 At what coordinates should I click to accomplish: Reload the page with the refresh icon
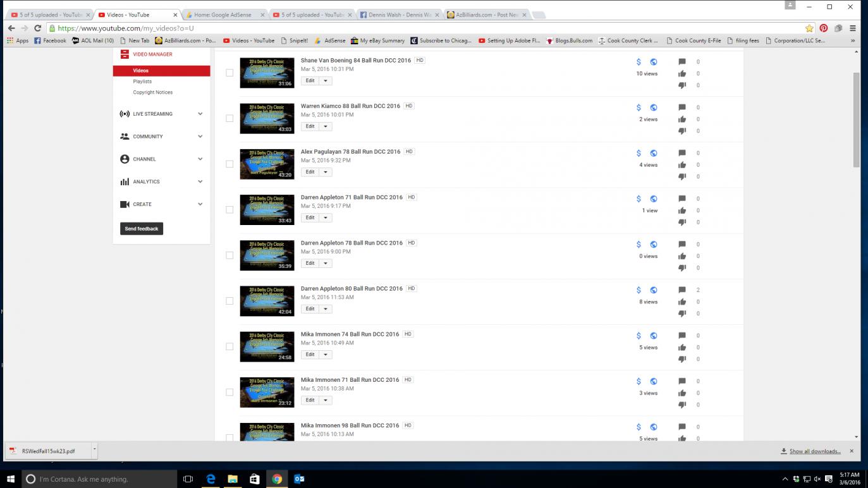(x=37, y=28)
